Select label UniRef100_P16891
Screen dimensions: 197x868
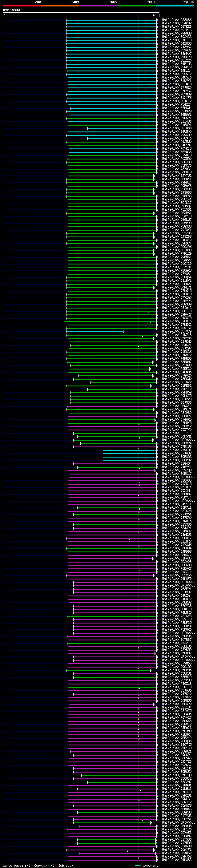tap(176, 125)
